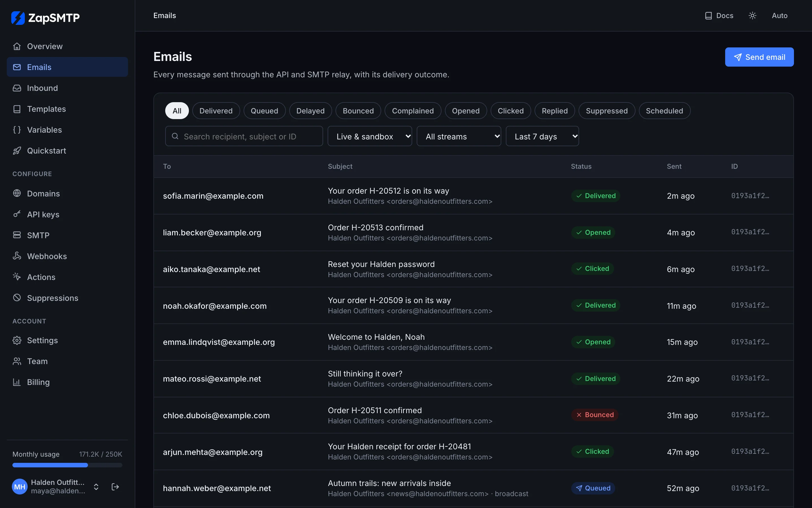Open Quickstart via its rocket icon
The width and height of the screenshot is (812, 508).
(17, 150)
